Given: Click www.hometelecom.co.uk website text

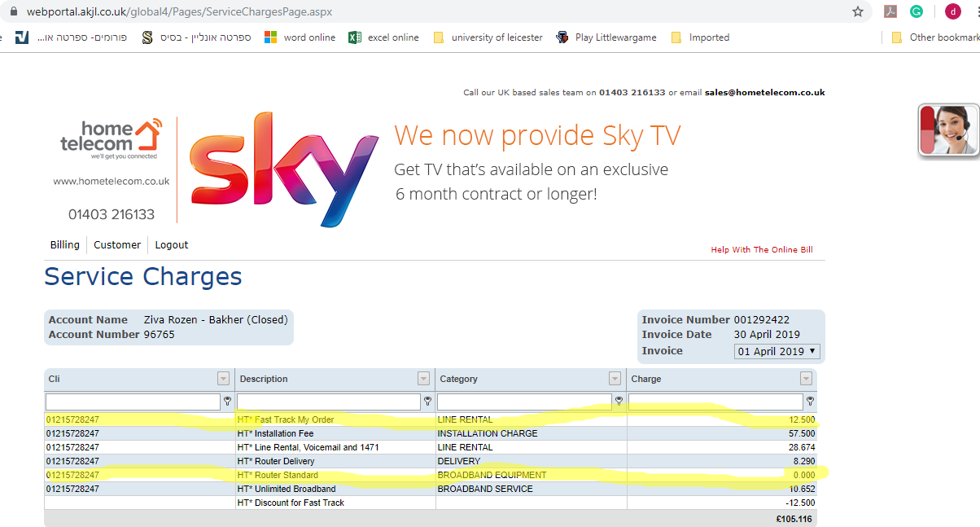Looking at the screenshot, I should pos(112,182).
